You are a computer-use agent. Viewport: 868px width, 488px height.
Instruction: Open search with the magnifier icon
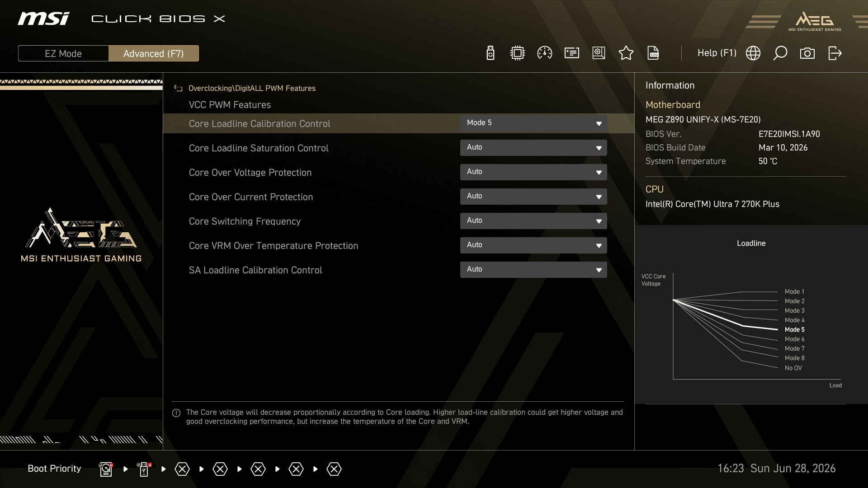point(780,53)
